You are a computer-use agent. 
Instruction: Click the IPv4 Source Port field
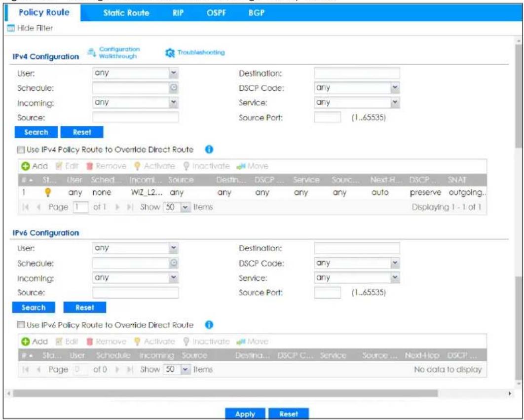tap(328, 117)
